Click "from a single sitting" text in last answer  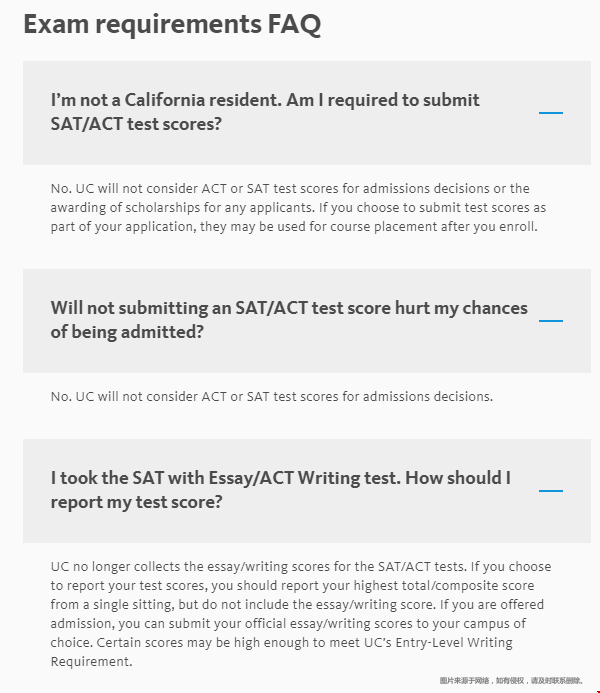(x=111, y=605)
